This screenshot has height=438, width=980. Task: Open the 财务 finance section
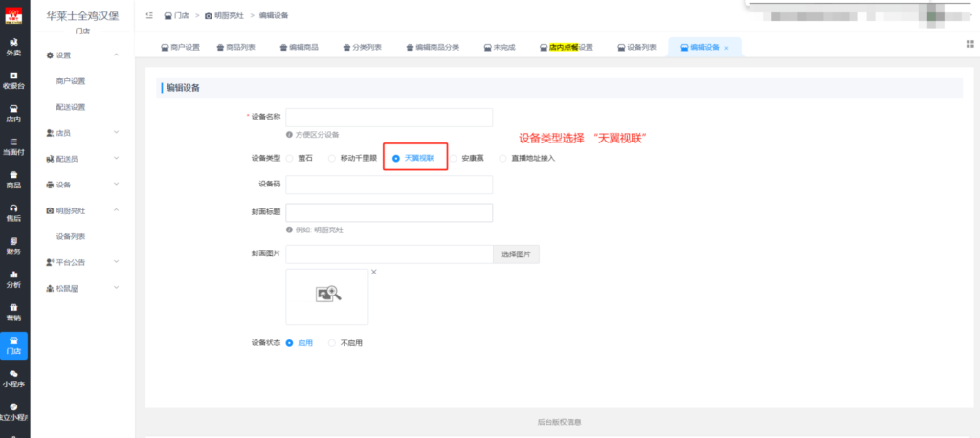pyautogui.click(x=13, y=246)
